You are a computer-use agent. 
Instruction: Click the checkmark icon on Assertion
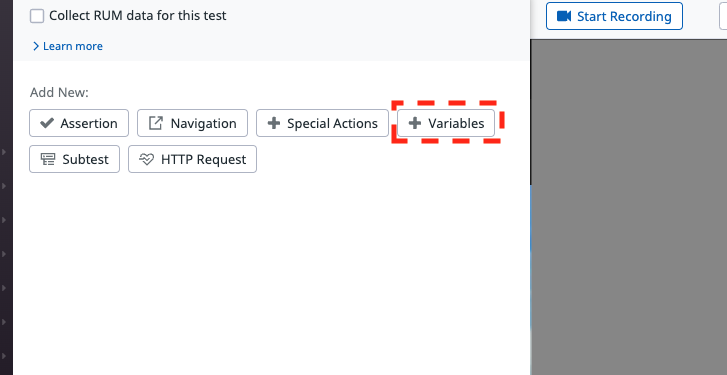coord(47,123)
